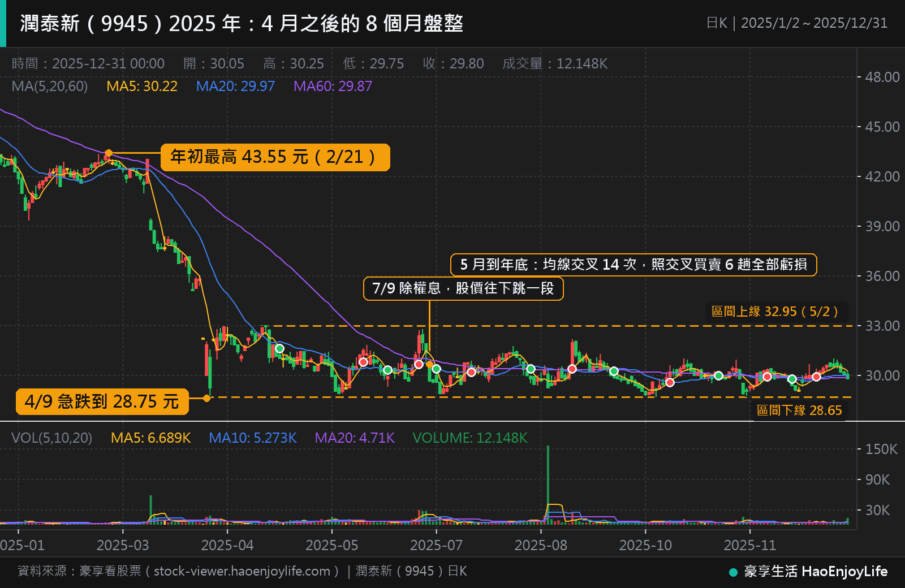Select the volume MA20: 4.71K value

pyautogui.click(x=354, y=438)
